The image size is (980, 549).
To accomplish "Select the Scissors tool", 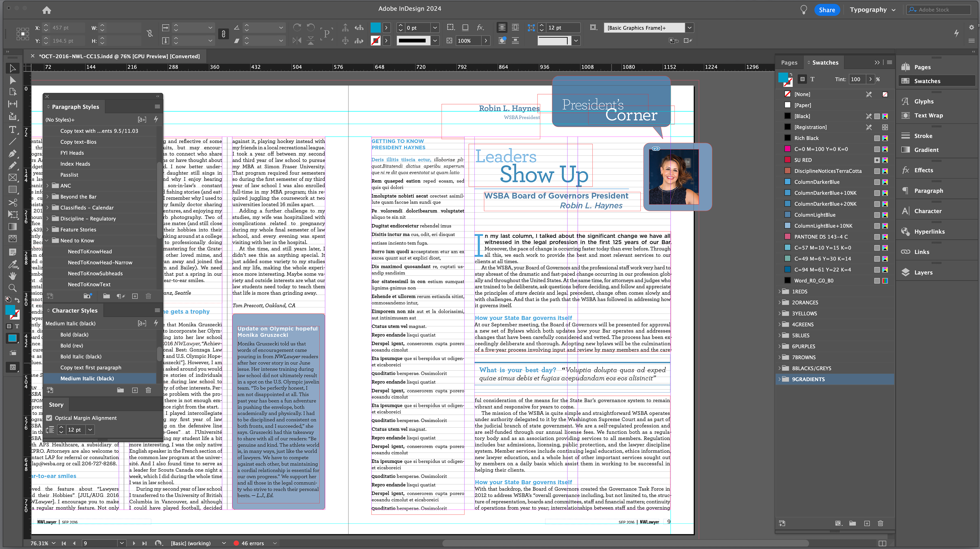I will (x=12, y=202).
